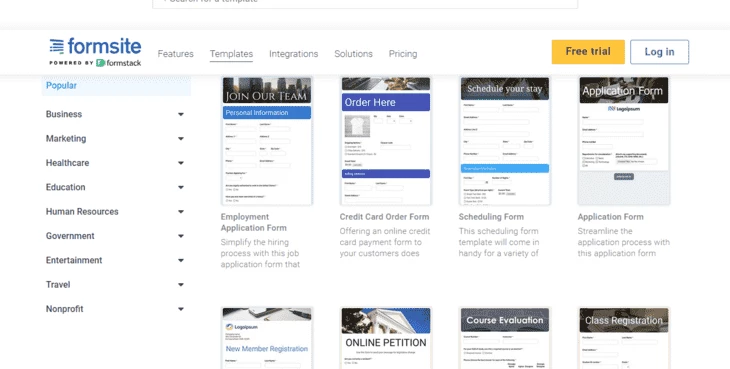Select the Healthcare category label
730x369 pixels.
pos(67,163)
